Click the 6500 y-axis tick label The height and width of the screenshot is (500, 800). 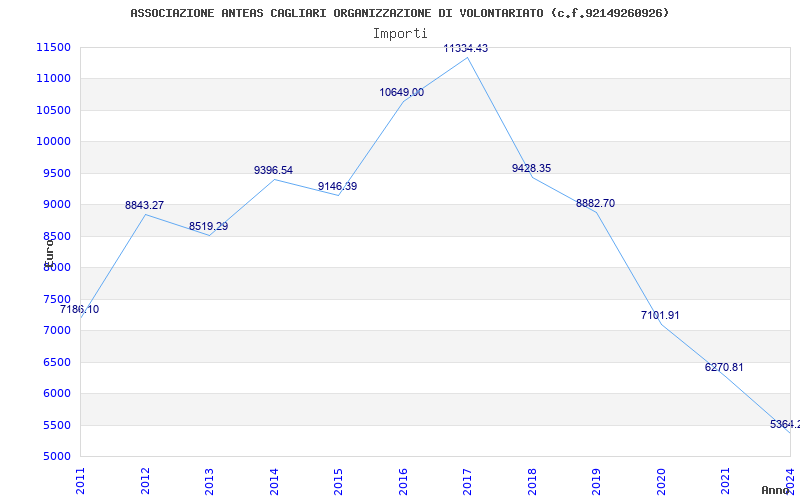click(x=56, y=362)
